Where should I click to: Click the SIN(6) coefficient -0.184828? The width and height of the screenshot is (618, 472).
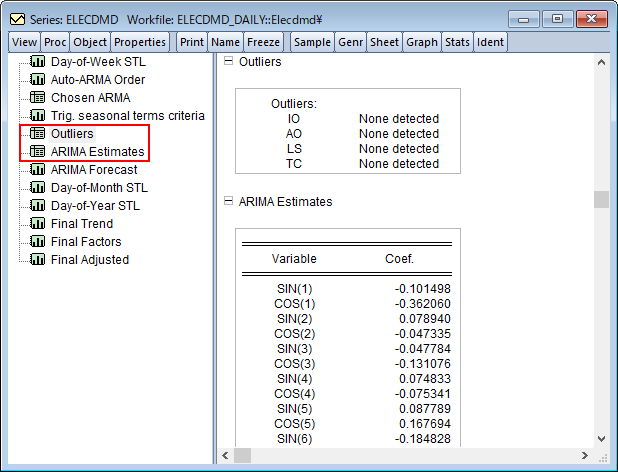tap(423, 439)
